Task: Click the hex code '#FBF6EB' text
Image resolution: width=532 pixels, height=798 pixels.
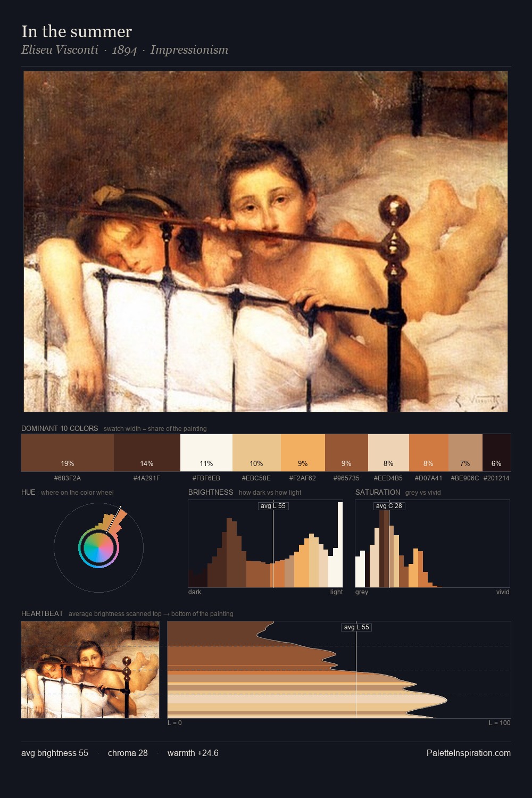Action: coord(206,478)
